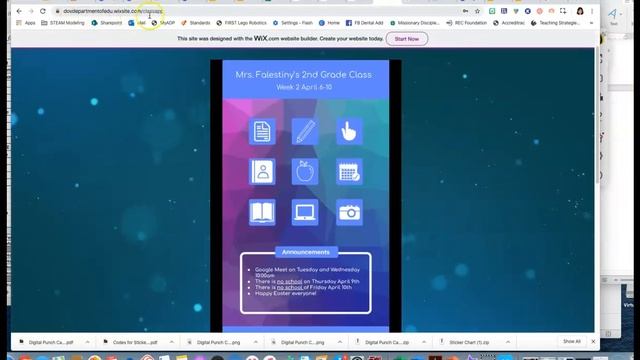Click the Week 2 April 6-10 subtitle
Image resolution: width=640 pixels, height=360 pixels.
tap(304, 87)
